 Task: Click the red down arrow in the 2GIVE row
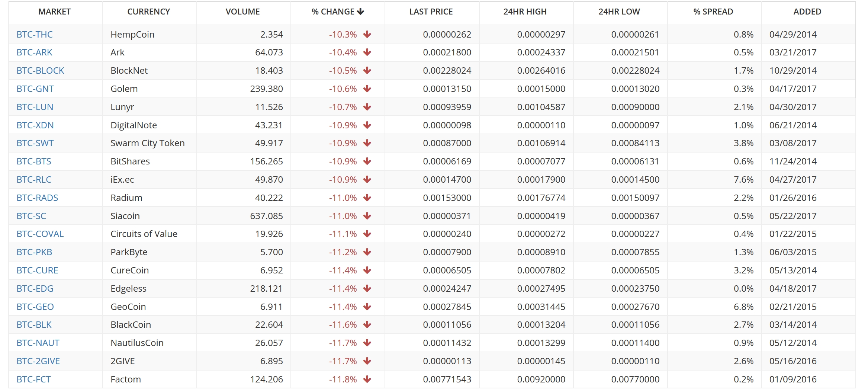point(367,361)
